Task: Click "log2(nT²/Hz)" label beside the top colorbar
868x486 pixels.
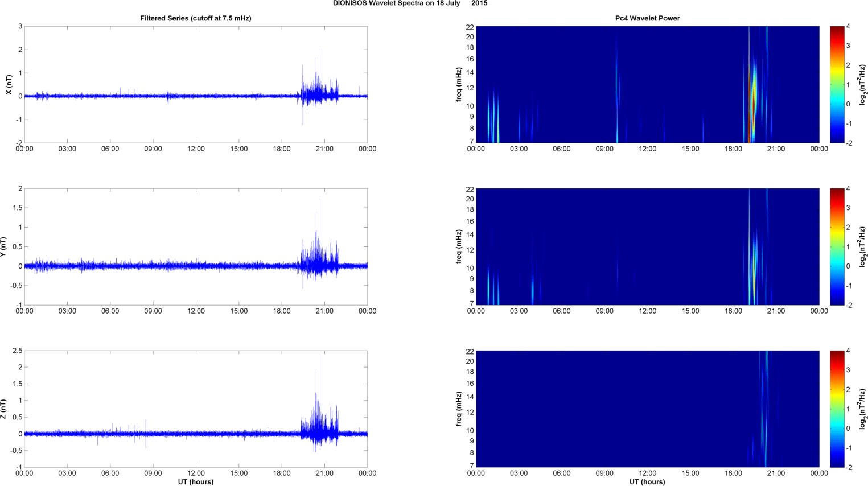Action: pyautogui.click(x=863, y=85)
